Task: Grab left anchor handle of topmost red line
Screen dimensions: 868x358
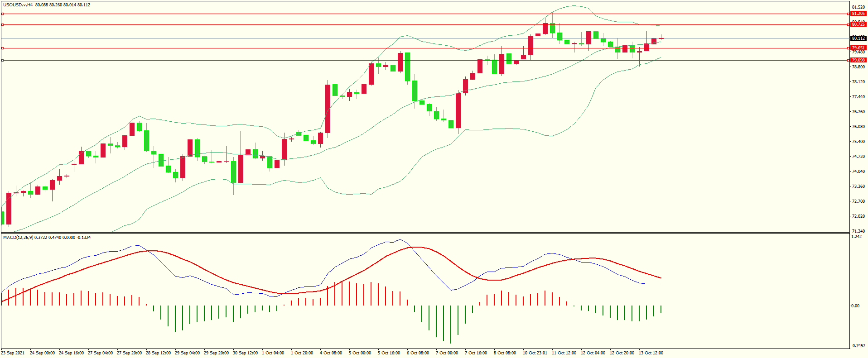Action: tap(2, 14)
